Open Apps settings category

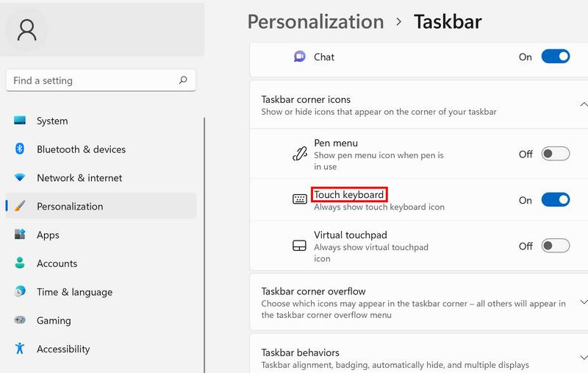101,235
